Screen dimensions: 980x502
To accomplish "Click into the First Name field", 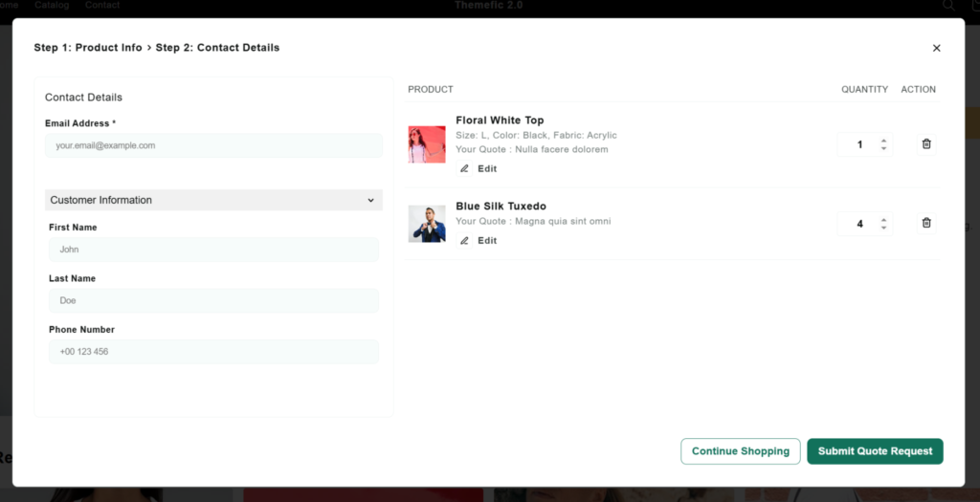I will click(x=213, y=250).
